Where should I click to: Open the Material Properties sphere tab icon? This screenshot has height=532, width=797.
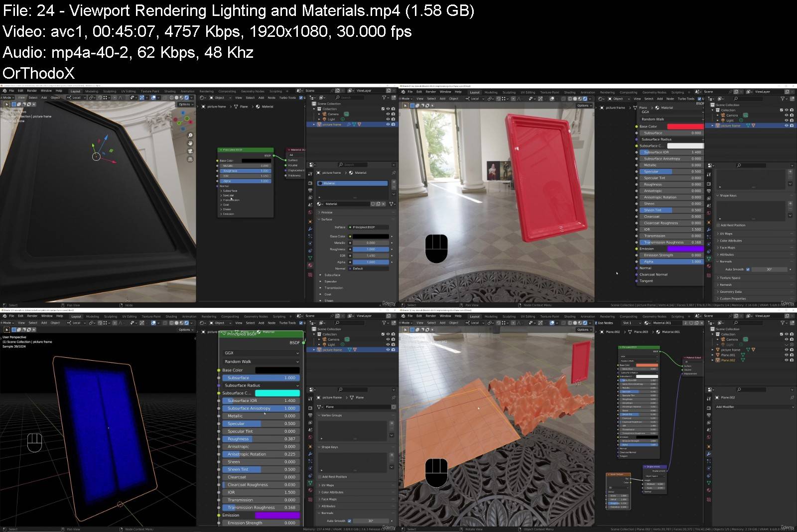310,265
